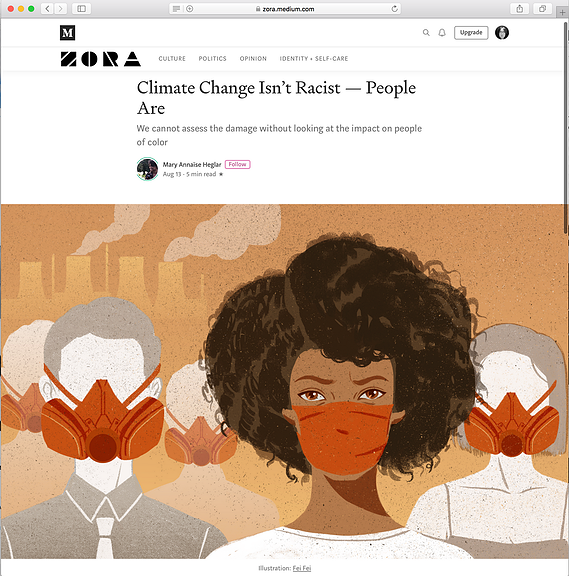Follow author Mary Annaise Heglar
The height and width of the screenshot is (576, 569).
237,164
